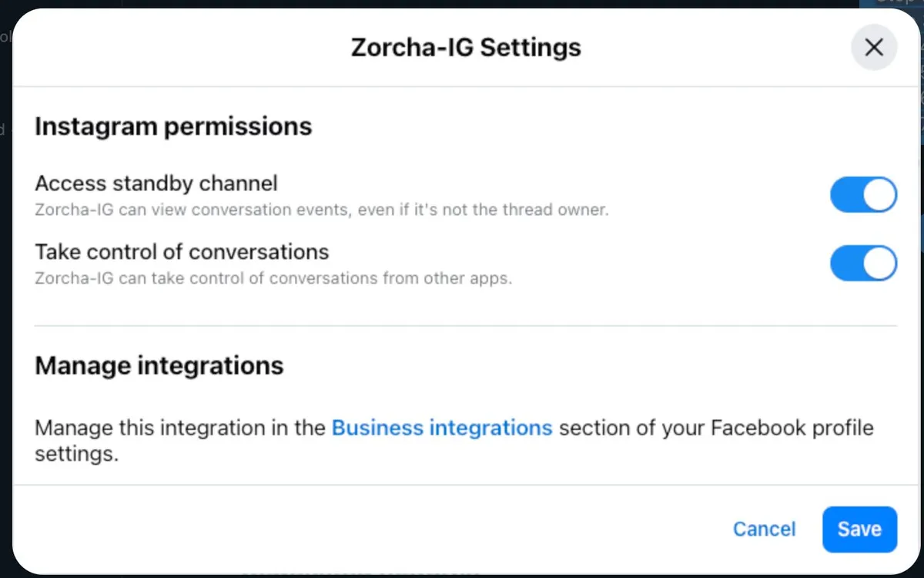Viewport: 924px width, 578px height.
Task: Click the Instagram permissions heading
Action: click(x=173, y=126)
